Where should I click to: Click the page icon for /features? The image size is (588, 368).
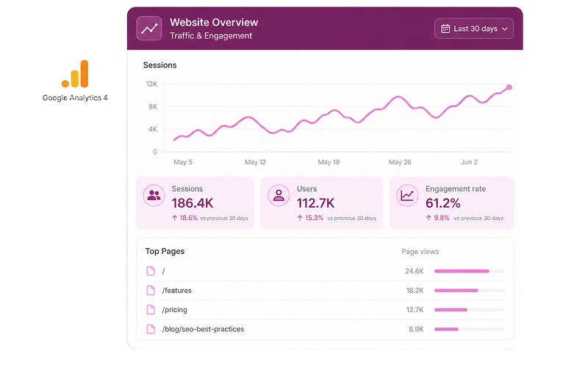[x=151, y=290]
